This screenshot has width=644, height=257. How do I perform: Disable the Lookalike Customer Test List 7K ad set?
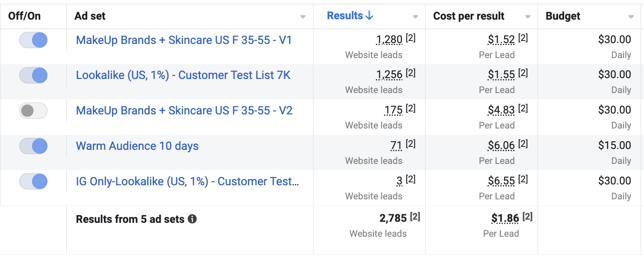pos(33,76)
